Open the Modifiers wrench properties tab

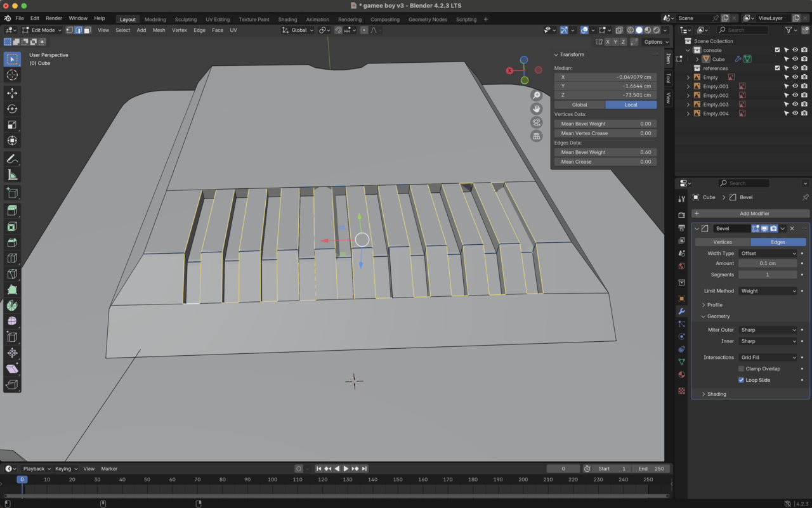tap(682, 311)
